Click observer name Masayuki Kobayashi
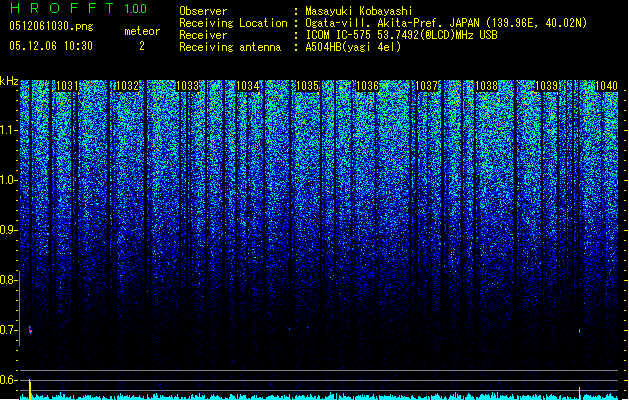The image size is (629, 400). point(359,11)
